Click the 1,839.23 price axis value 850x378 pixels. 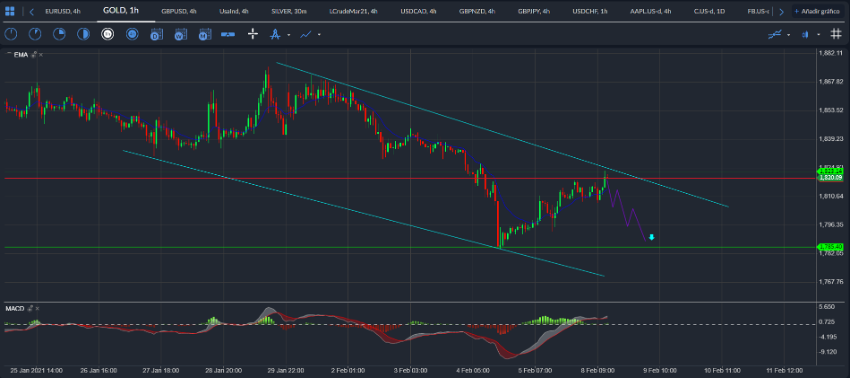click(831, 139)
